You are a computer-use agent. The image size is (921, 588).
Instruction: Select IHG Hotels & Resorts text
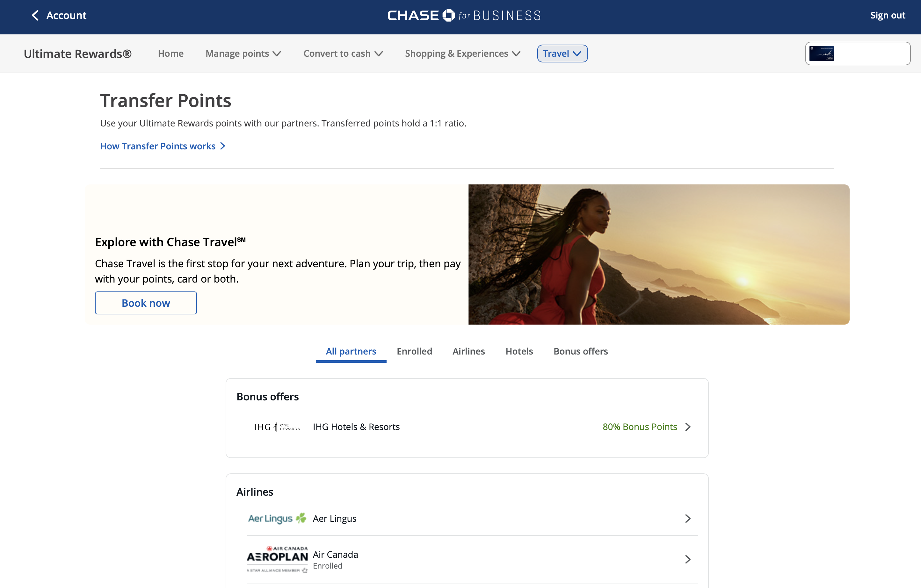(x=356, y=427)
